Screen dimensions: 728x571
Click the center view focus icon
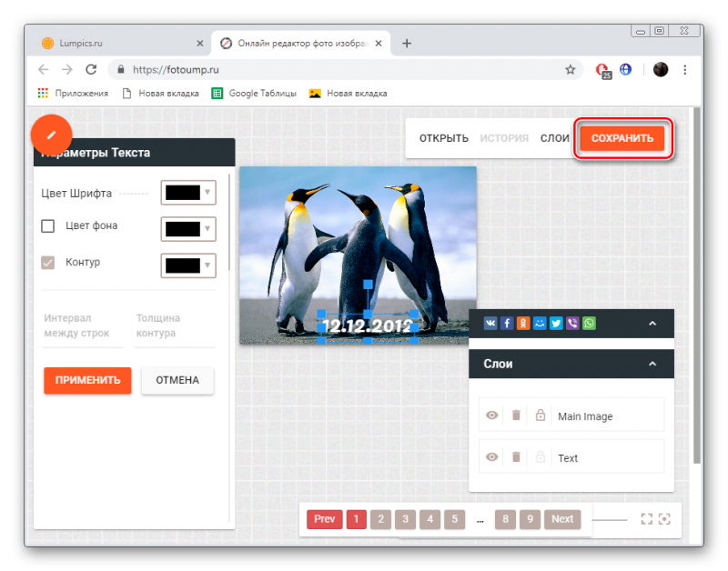point(664,519)
